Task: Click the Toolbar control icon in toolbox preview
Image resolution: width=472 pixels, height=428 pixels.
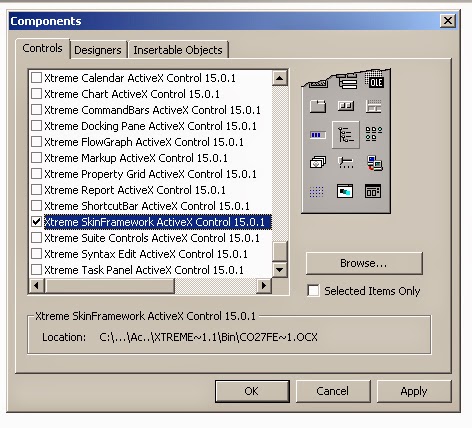Action: [346, 106]
